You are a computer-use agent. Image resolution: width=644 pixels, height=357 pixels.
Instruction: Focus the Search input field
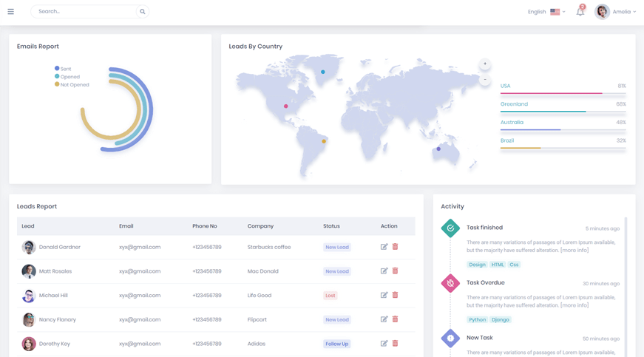pyautogui.click(x=83, y=12)
